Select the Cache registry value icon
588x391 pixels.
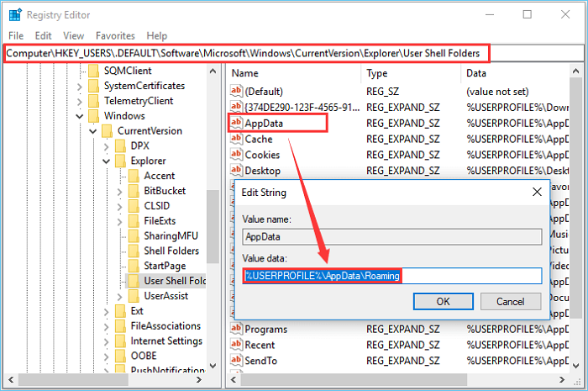(236, 139)
